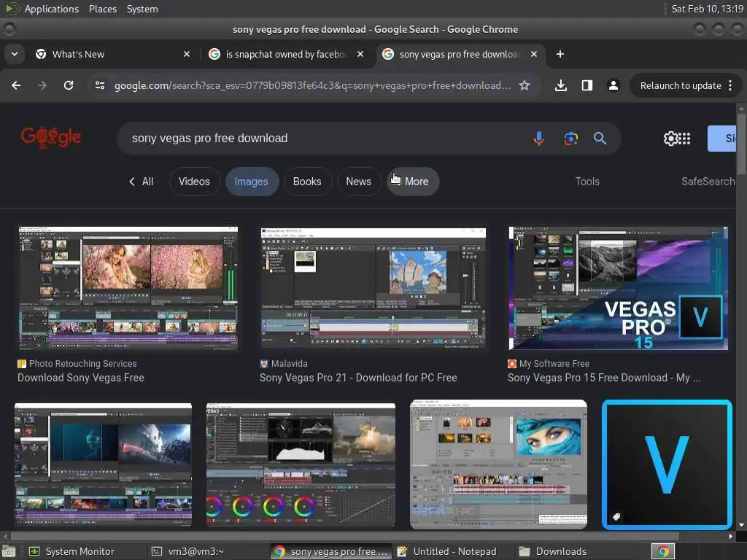747x560 pixels.
Task: Open the Chrome profile icon
Action: click(613, 85)
